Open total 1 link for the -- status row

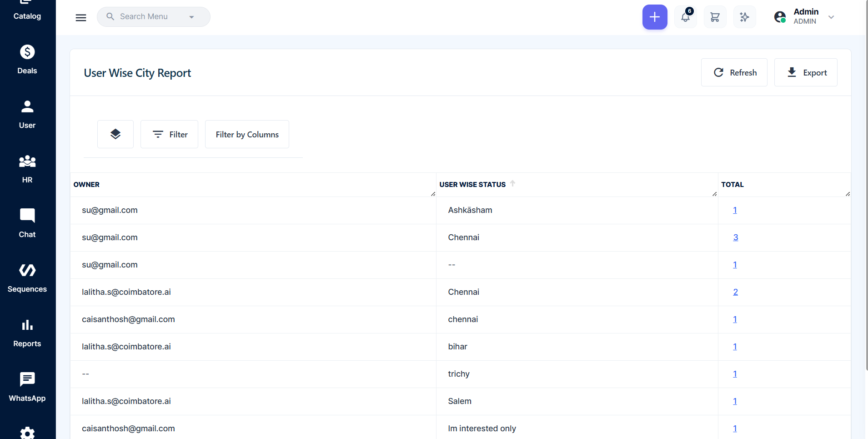[x=735, y=265]
